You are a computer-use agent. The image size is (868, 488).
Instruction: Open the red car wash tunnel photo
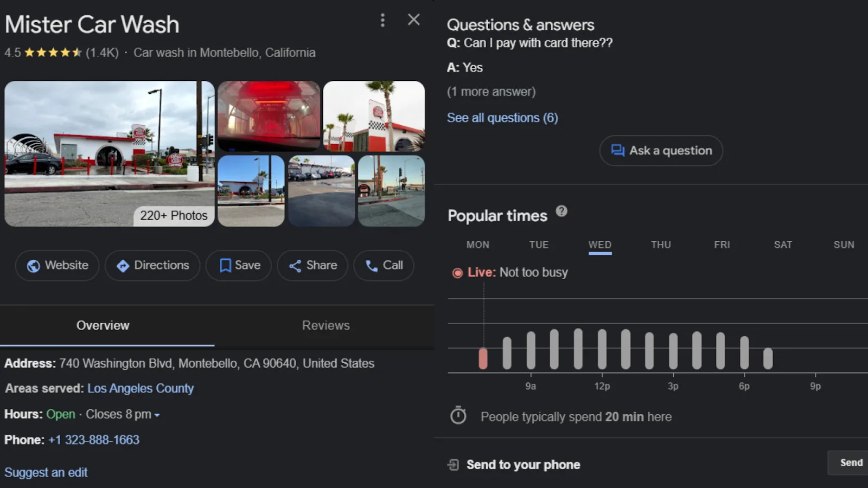click(x=269, y=116)
